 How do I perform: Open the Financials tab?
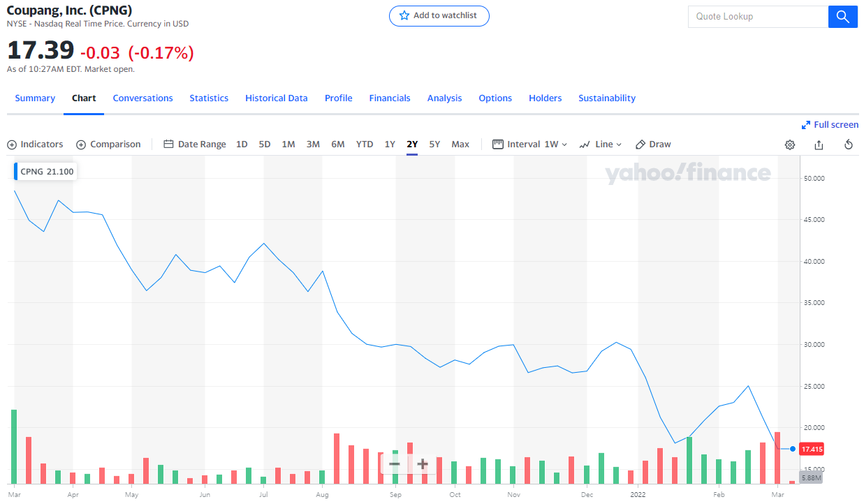[390, 98]
